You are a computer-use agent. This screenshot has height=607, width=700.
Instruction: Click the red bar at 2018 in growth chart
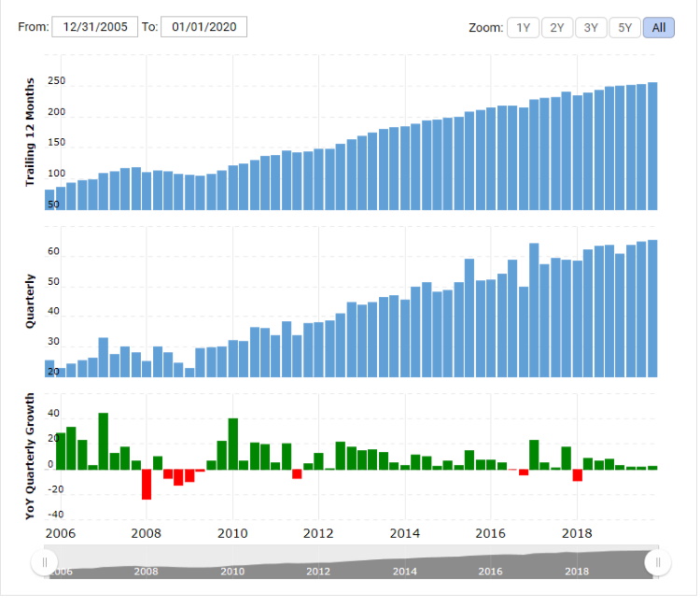[x=577, y=475]
